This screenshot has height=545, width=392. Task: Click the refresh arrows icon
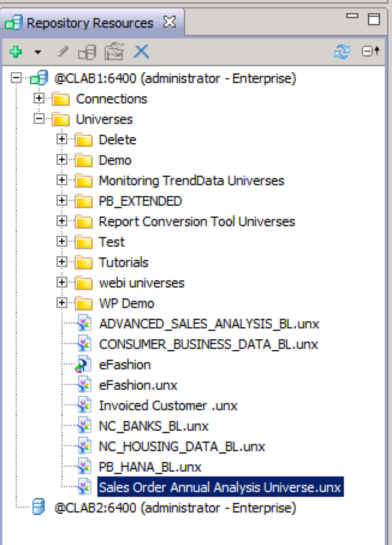pos(342,52)
